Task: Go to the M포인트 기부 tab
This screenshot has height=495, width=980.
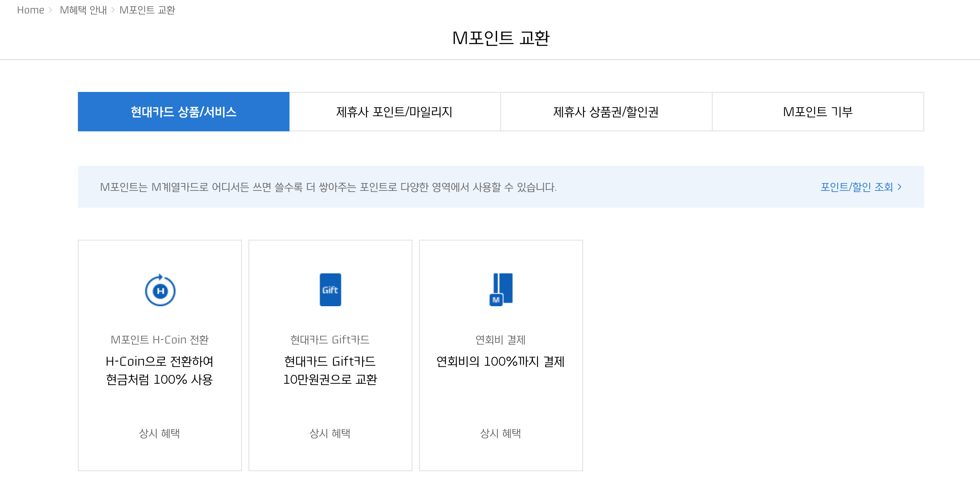Action: (x=818, y=112)
